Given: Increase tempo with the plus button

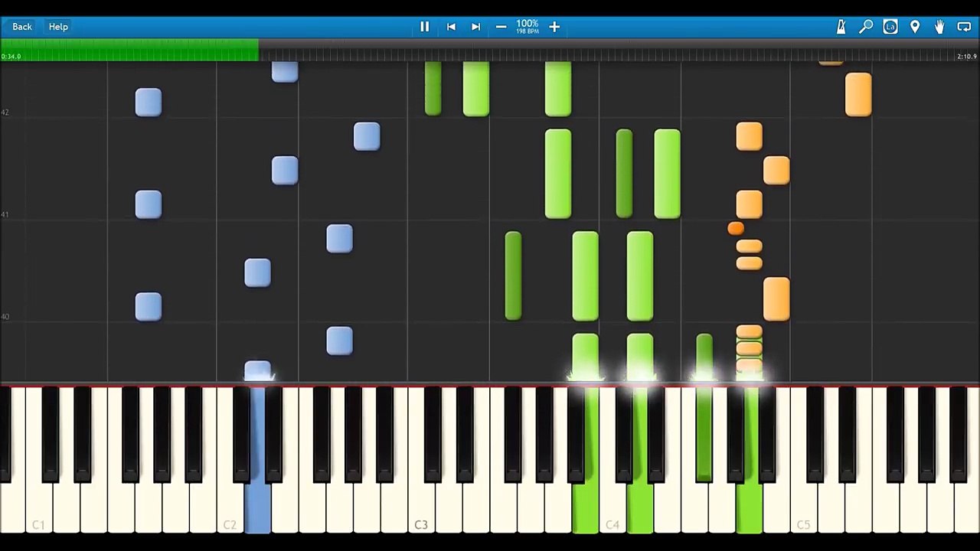Looking at the screenshot, I should pos(554,27).
